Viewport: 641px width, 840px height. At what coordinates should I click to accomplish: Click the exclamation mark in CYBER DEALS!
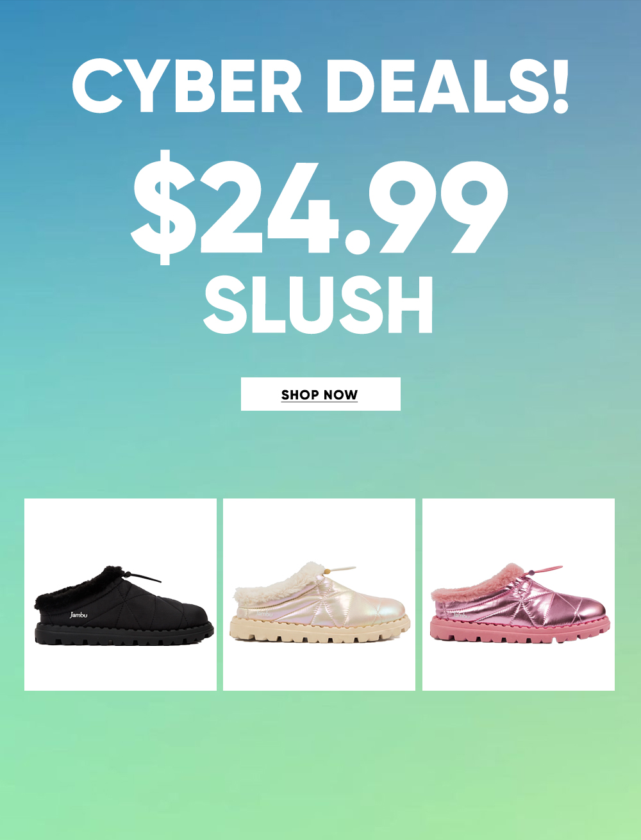point(560,86)
